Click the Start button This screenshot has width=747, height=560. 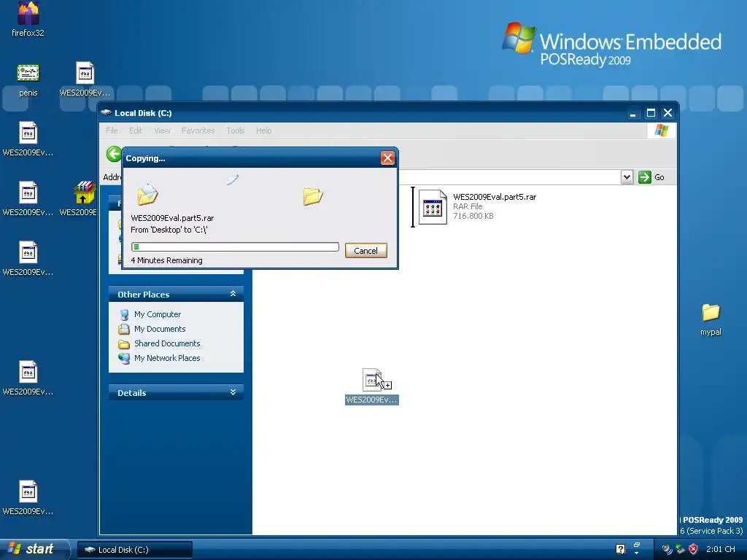(x=34, y=549)
